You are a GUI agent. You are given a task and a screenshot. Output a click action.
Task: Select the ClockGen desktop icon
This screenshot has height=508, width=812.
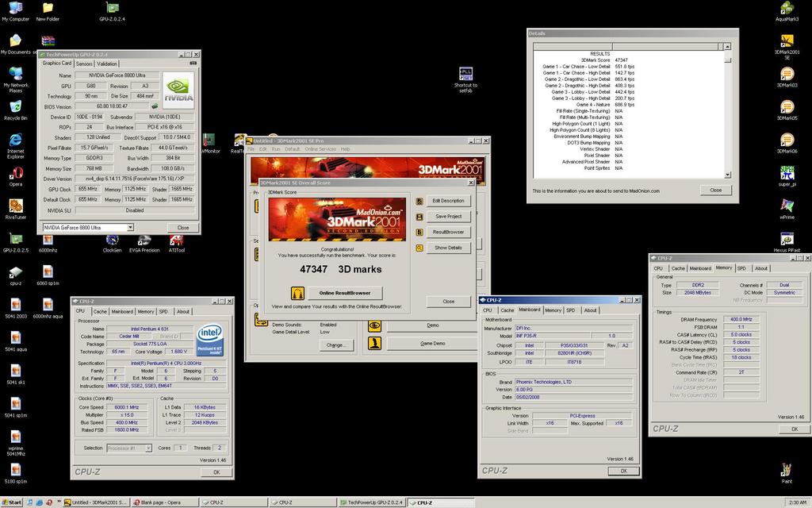coord(112,243)
